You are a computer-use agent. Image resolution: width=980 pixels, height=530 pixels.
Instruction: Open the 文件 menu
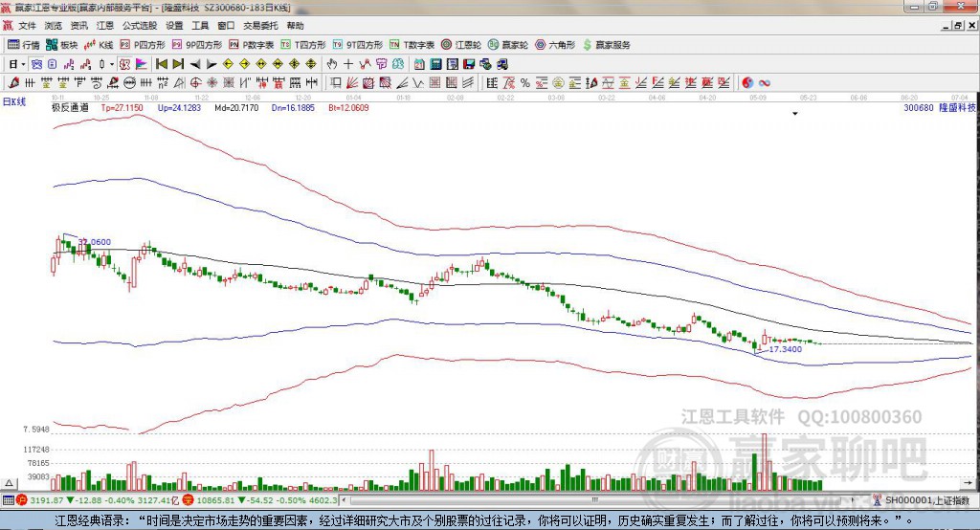coord(27,26)
